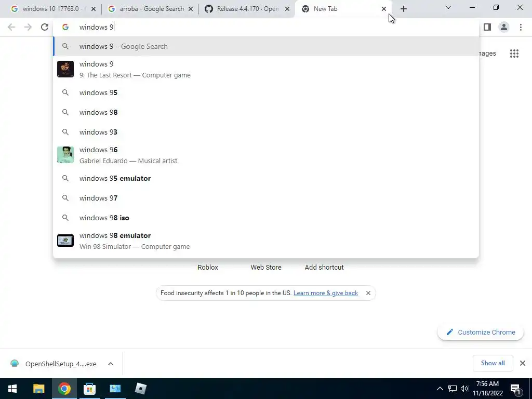Open the volume tray icon
The image size is (532, 399).
pyautogui.click(x=464, y=389)
